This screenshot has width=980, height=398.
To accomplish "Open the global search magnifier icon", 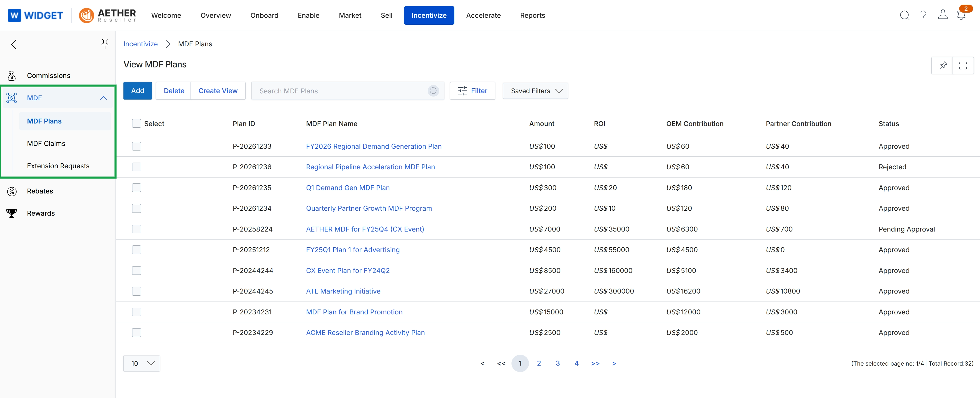I will (x=905, y=15).
